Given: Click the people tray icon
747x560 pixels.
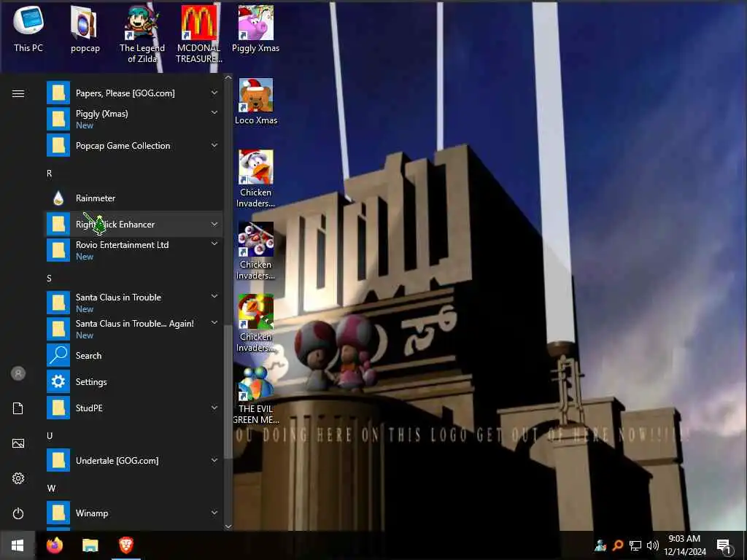Looking at the screenshot, I should (x=600, y=545).
